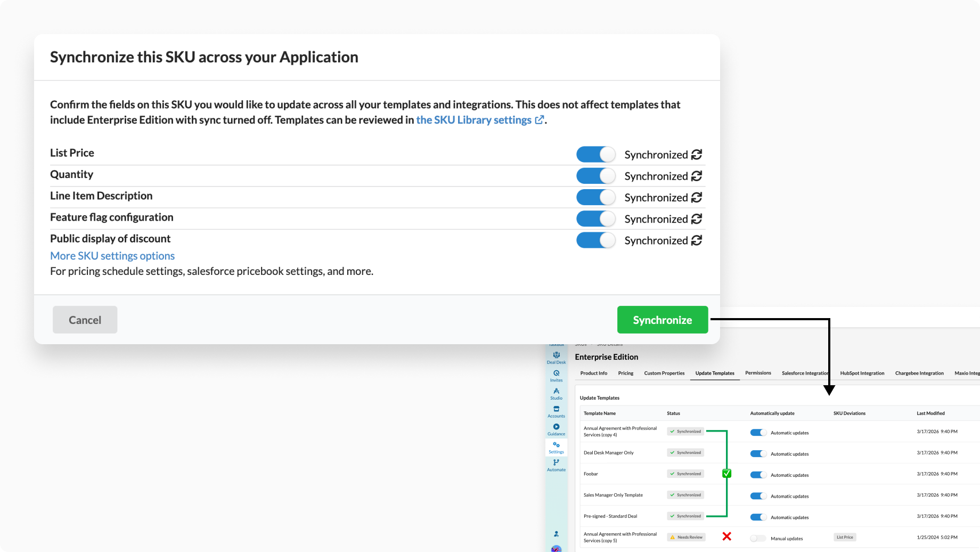This screenshot has width=980, height=552.
Task: Open the Permissions tab
Action: click(758, 373)
